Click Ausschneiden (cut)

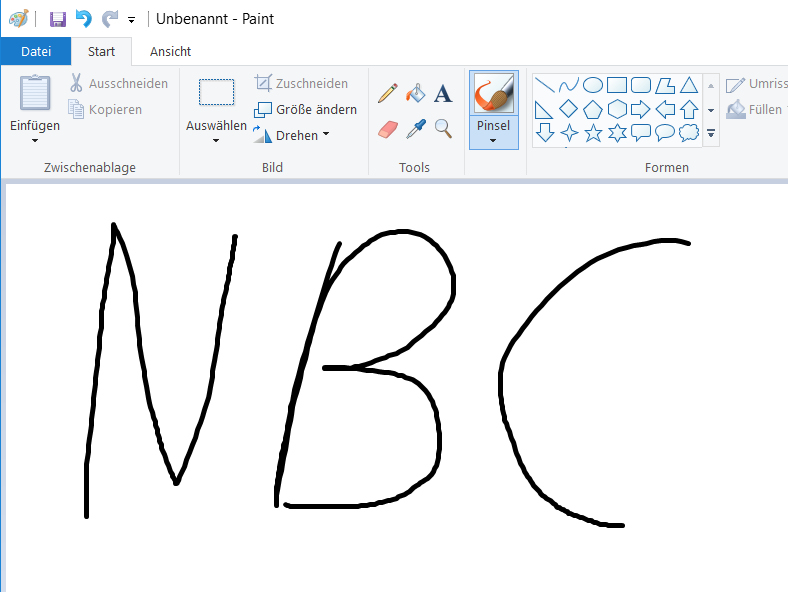(119, 83)
